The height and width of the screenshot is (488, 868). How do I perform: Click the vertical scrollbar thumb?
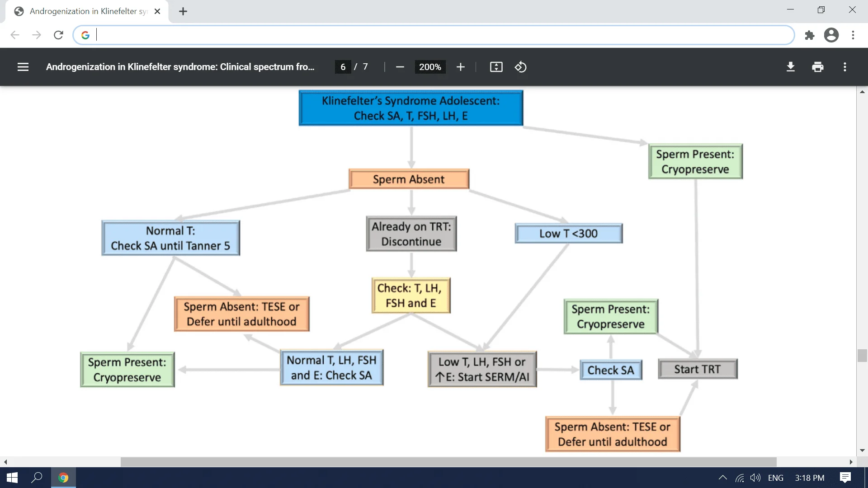(862, 356)
